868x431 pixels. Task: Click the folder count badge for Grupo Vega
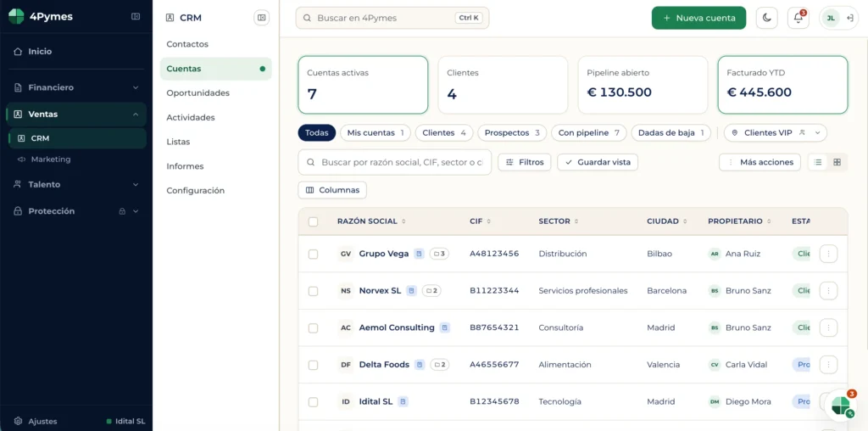pyautogui.click(x=439, y=254)
